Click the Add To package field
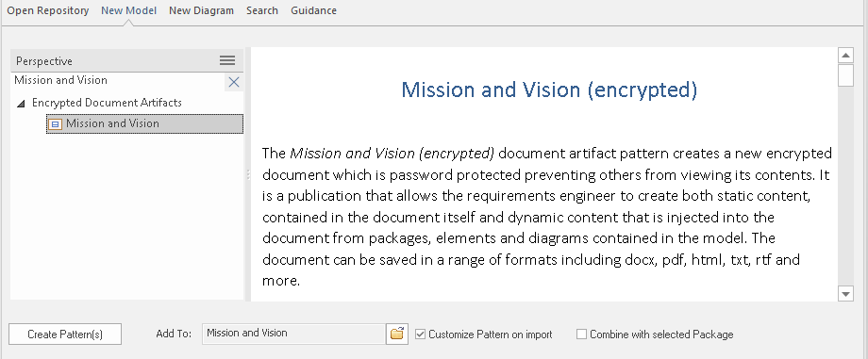 tap(294, 334)
